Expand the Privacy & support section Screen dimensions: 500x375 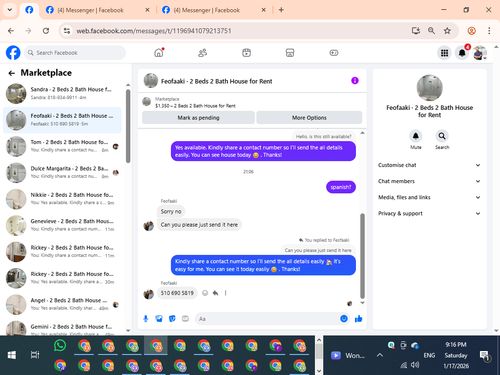point(429,213)
